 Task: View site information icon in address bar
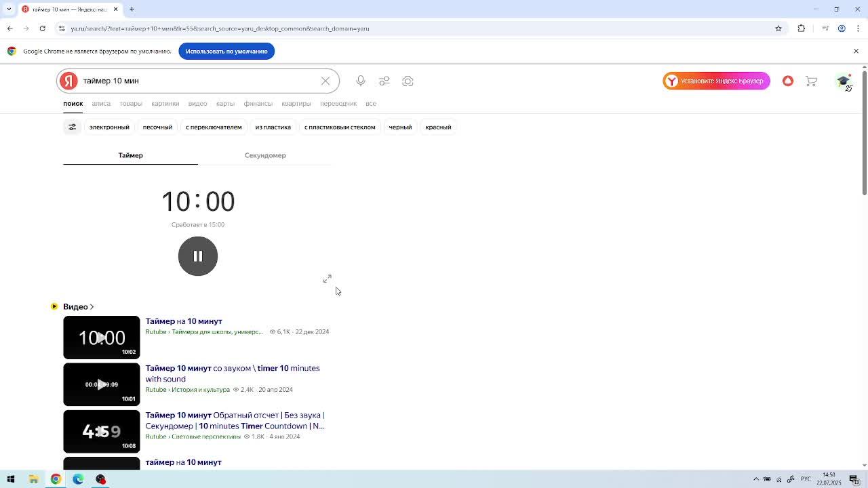click(62, 28)
